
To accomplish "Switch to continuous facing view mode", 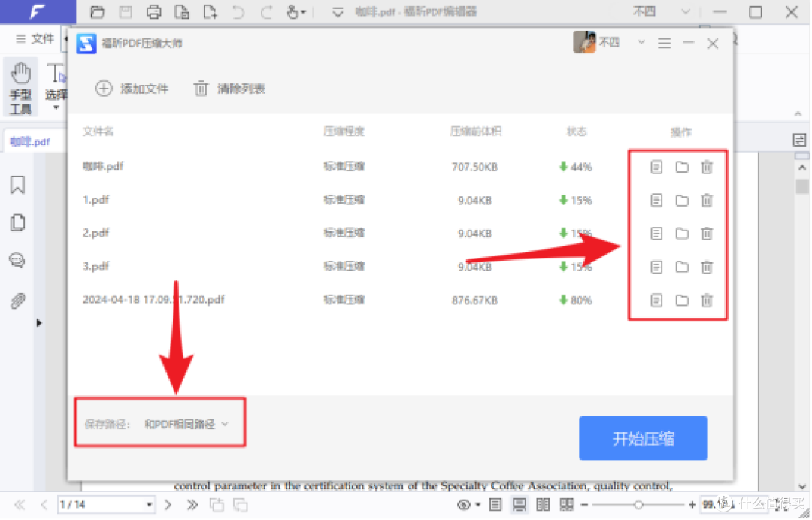I will (567, 504).
